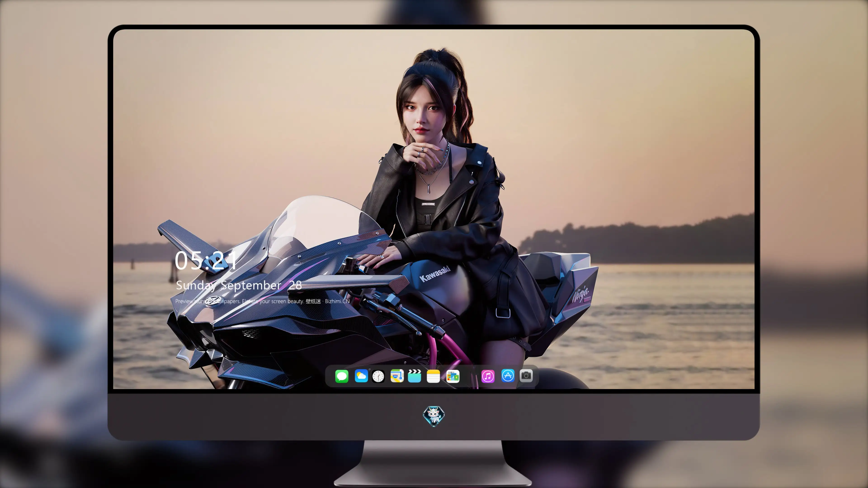Screen dimensions: 868x488
Task: Open the colorful picture collage dock icon
Action: pos(453,376)
